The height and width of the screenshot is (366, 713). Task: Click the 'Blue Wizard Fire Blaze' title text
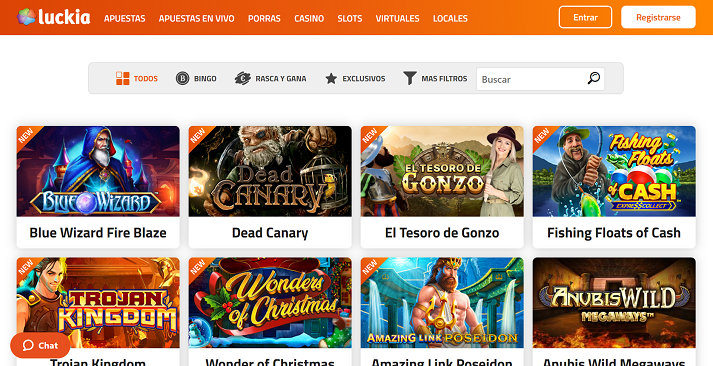[98, 233]
